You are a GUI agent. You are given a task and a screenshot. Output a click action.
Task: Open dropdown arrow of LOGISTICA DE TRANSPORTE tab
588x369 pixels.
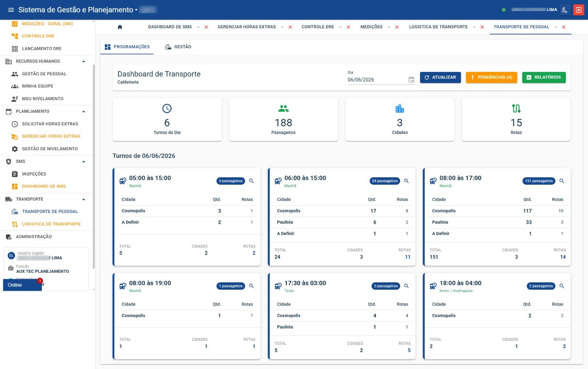point(474,27)
